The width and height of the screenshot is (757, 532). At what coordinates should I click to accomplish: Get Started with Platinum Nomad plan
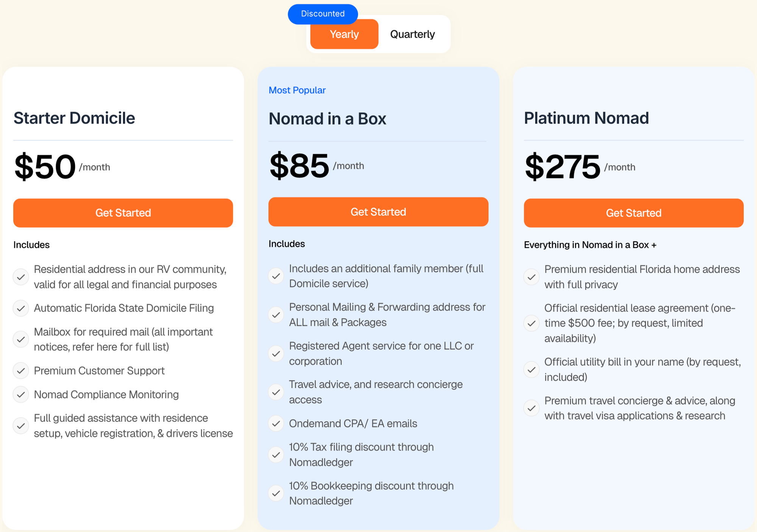pos(633,213)
